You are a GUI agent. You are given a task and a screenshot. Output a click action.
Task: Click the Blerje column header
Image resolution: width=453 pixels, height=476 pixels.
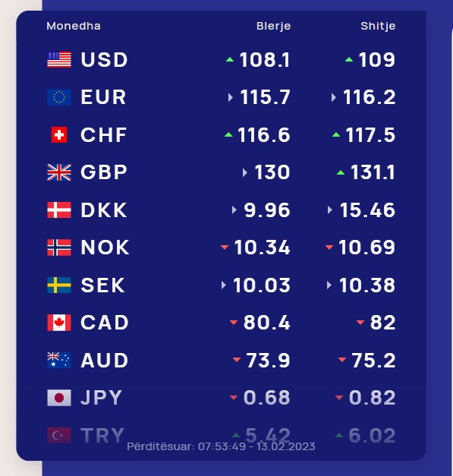pyautogui.click(x=273, y=26)
